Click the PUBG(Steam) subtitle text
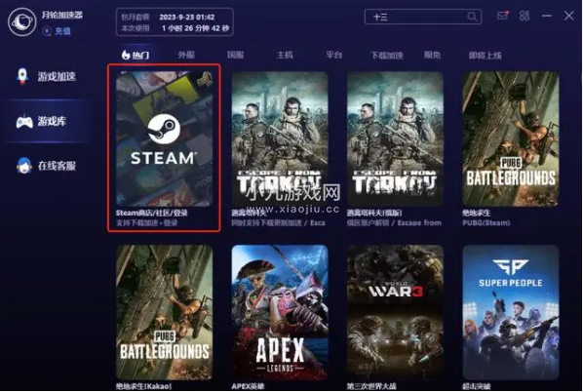 tap(486, 222)
